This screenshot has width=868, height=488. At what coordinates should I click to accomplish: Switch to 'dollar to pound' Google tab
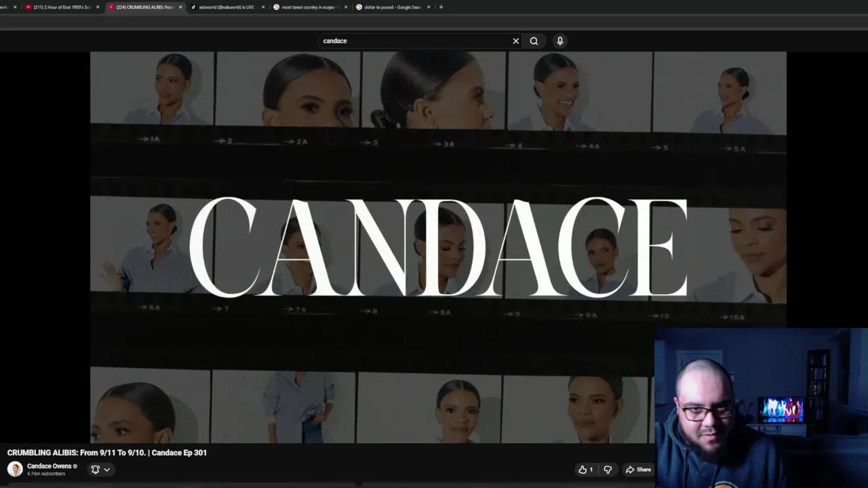(393, 7)
